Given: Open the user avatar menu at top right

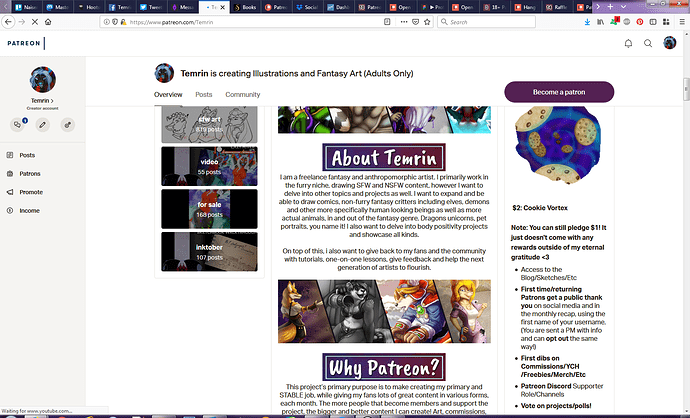Looking at the screenshot, I should coord(670,43).
